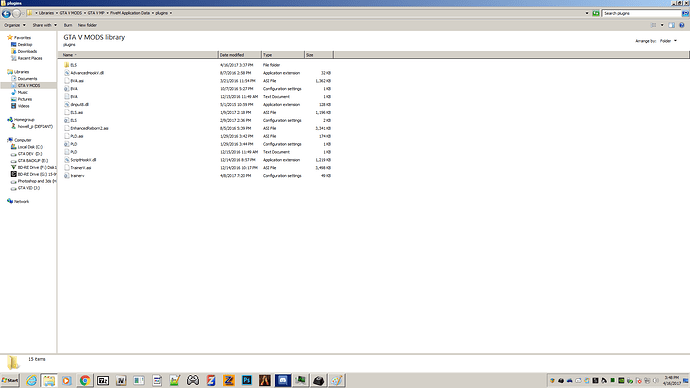Open the view options dropdown arrow

point(662,25)
